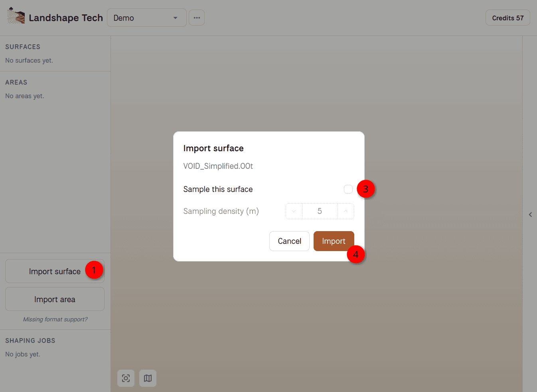Open the Missing format support link
This screenshot has width=537, height=392.
[x=55, y=319]
